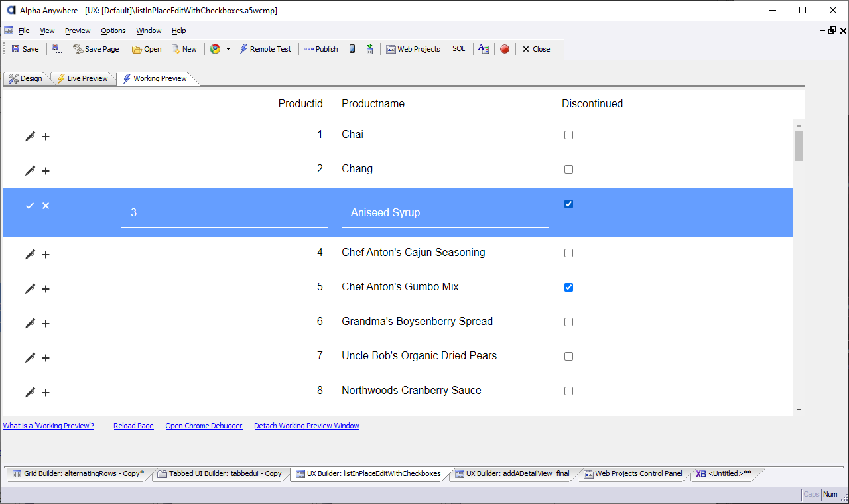Click Detach Working Preview Window link
The image size is (849, 504).
(306, 426)
